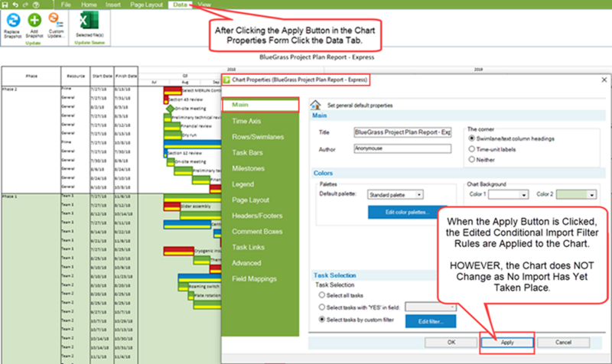Click the Phase 2 swimlane label
612x364 pixels.
[10, 89]
